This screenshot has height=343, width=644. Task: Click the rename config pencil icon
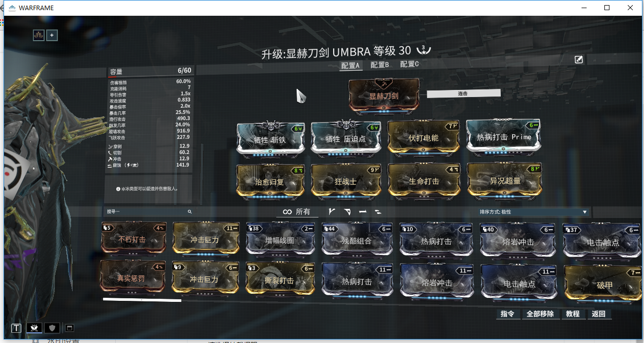[578, 59]
